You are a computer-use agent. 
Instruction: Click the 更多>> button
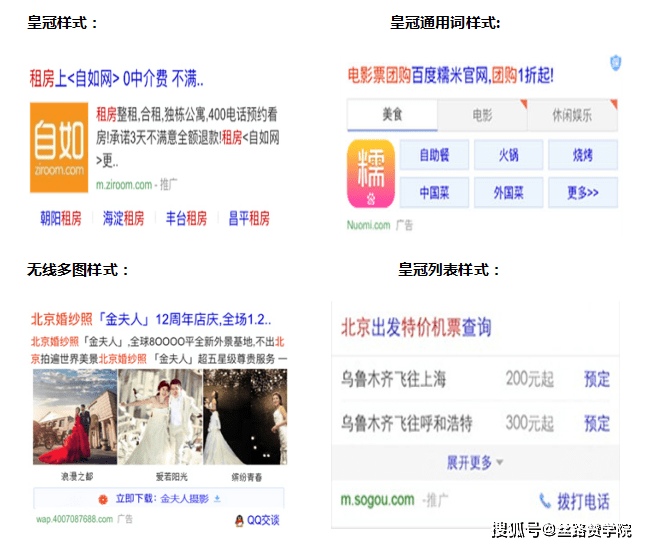coord(583,192)
